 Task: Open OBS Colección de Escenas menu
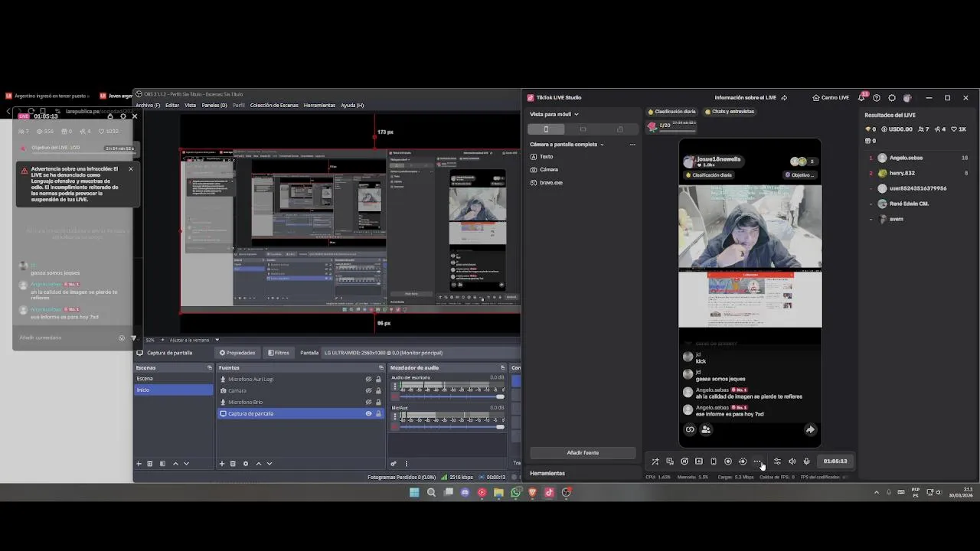pyautogui.click(x=274, y=106)
